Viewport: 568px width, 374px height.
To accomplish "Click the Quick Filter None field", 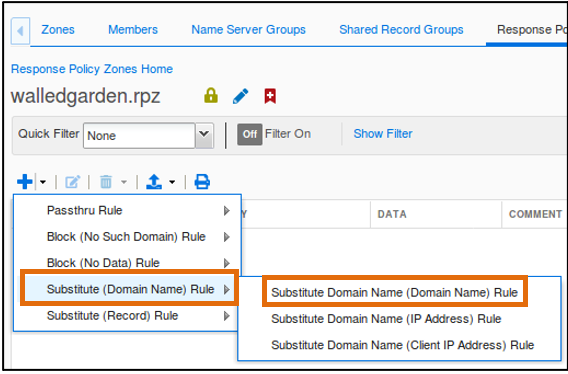I will pos(139,136).
